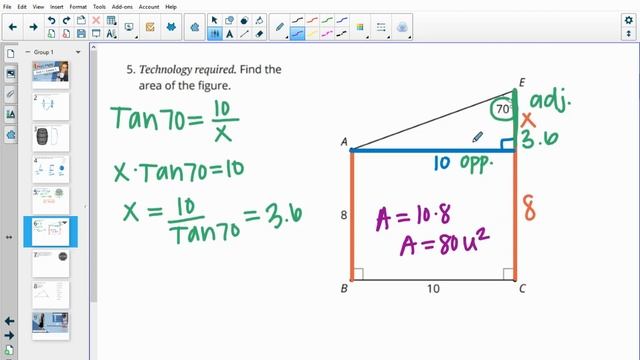Viewport: 640px width, 360px height.
Task: Open the Insert menu
Action: click(57, 7)
